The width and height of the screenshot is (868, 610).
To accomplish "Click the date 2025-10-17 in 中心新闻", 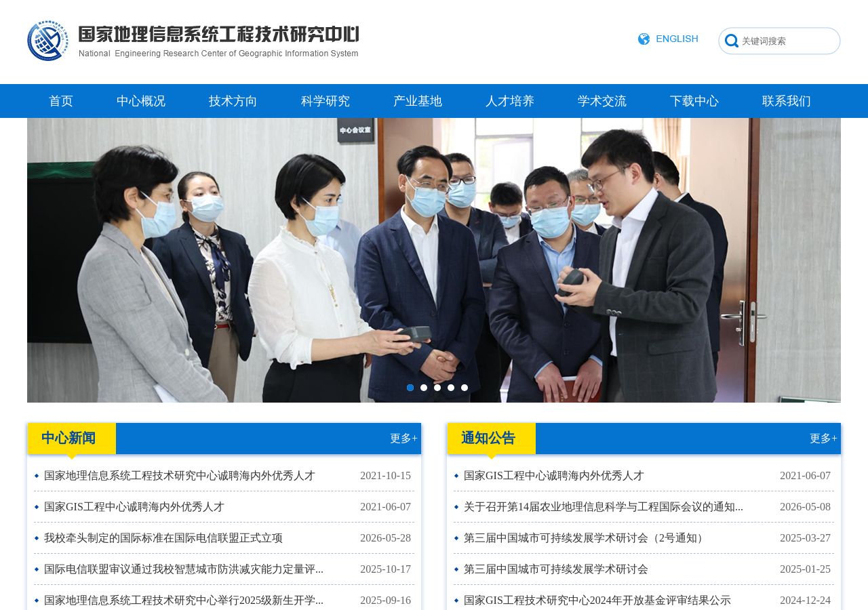I will [x=385, y=569].
